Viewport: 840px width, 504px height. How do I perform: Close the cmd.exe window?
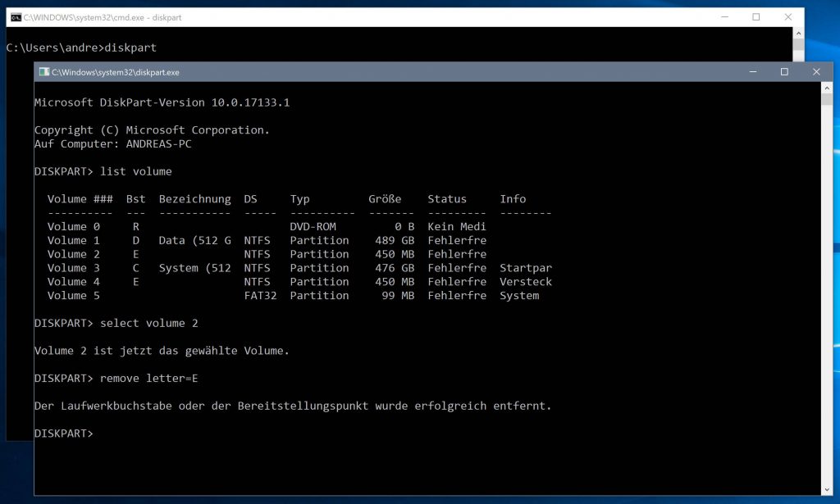pyautogui.click(x=788, y=16)
